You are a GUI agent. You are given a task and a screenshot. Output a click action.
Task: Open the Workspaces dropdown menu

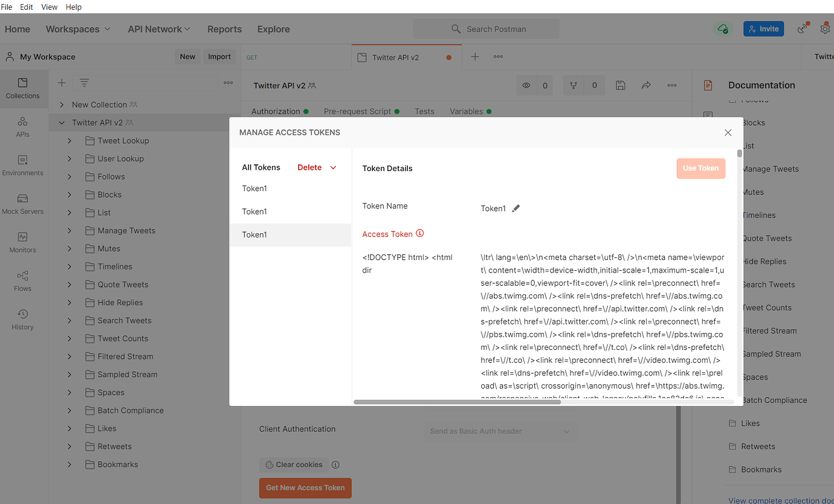(x=77, y=28)
